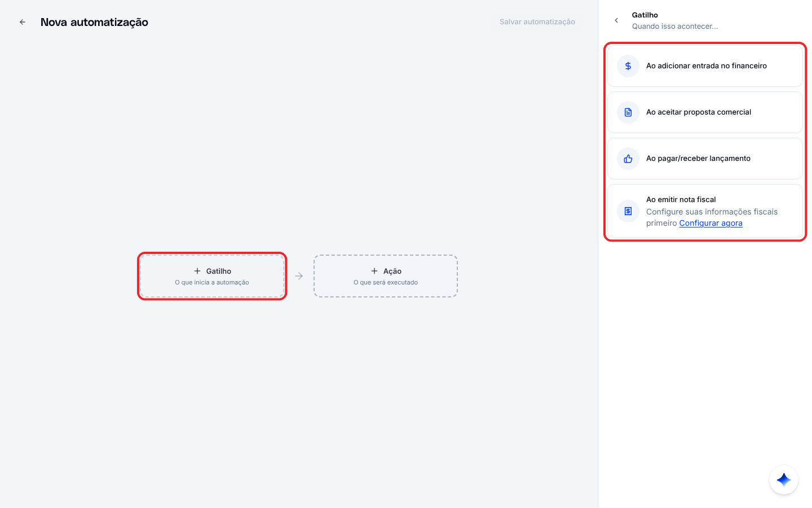
Task: Click the plus icon in Ação box
Action: [374, 271]
